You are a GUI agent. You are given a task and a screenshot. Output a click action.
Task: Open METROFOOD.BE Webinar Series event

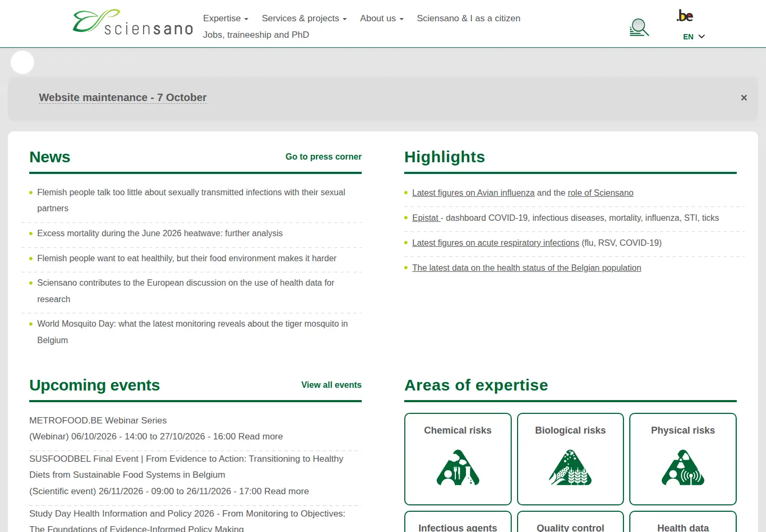(x=98, y=420)
